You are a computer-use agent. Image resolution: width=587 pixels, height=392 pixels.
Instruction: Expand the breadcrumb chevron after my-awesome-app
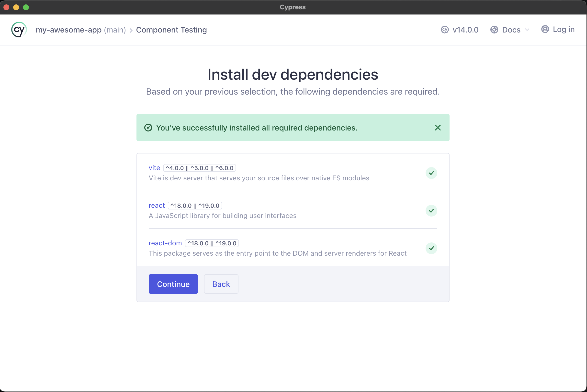131,30
